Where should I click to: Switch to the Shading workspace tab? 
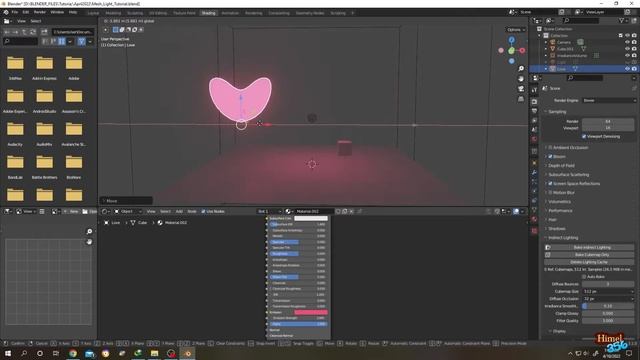point(208,13)
